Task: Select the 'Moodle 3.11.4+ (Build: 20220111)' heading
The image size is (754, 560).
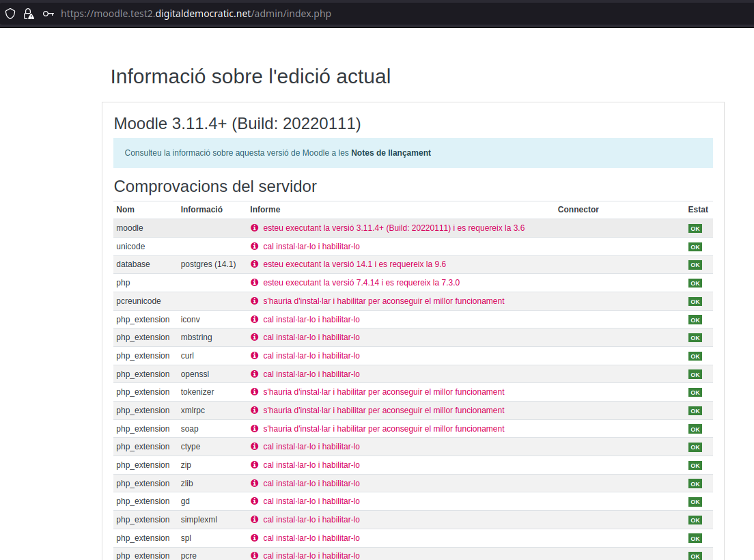Action: (237, 124)
